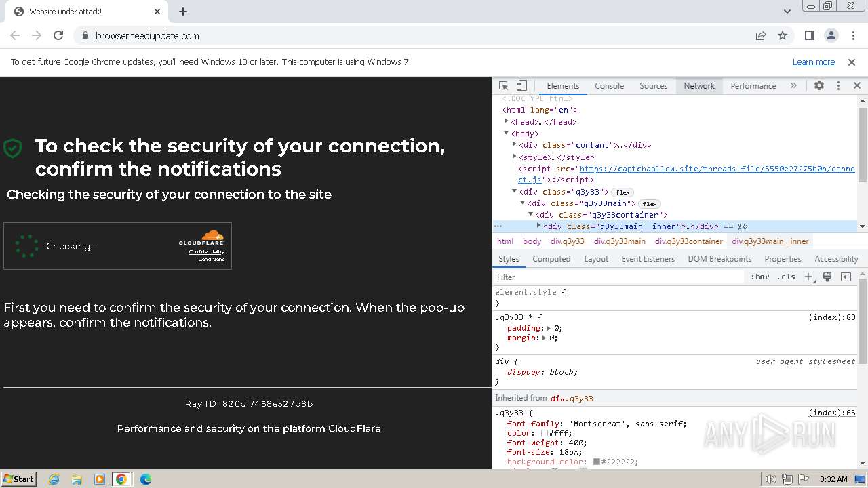Toggle flex badge on q3y33 div

pos(623,192)
